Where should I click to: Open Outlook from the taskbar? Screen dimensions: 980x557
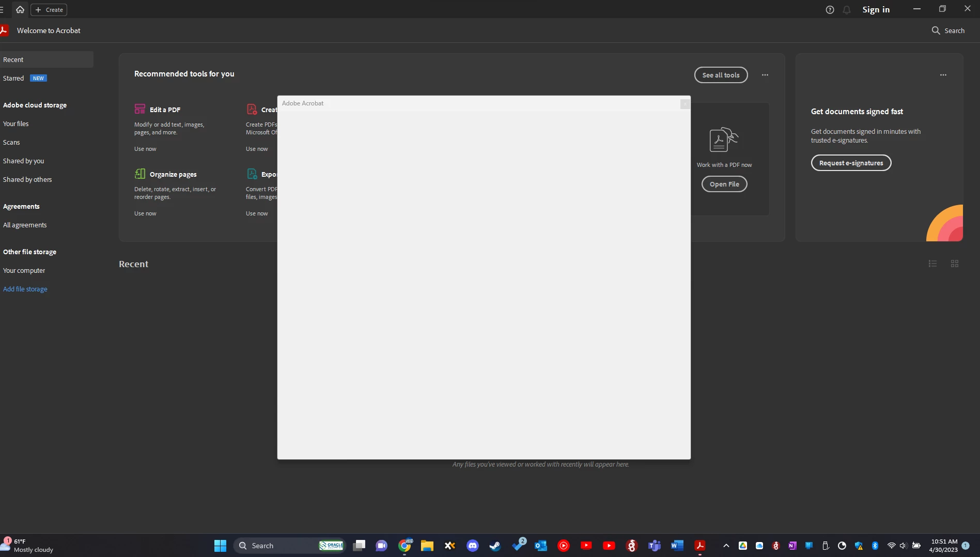pos(541,546)
